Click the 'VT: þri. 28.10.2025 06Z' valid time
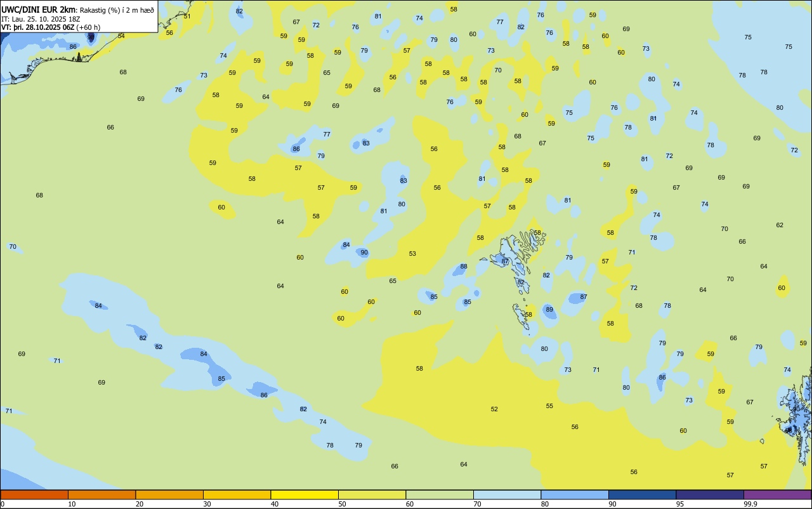 click(37, 27)
